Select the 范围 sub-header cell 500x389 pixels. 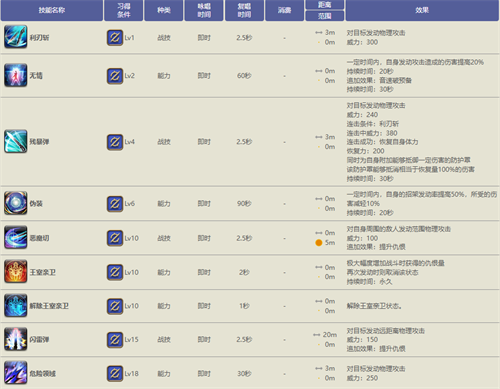(x=325, y=16)
